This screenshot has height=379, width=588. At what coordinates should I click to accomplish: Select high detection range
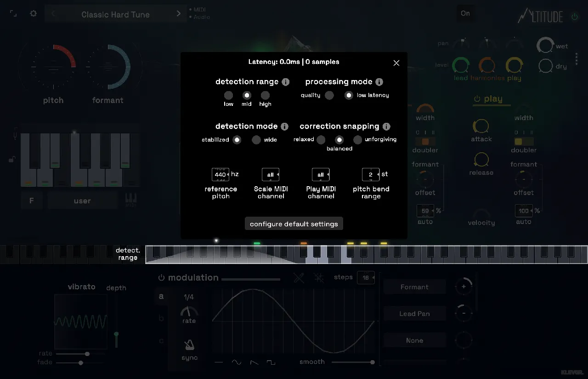point(265,95)
